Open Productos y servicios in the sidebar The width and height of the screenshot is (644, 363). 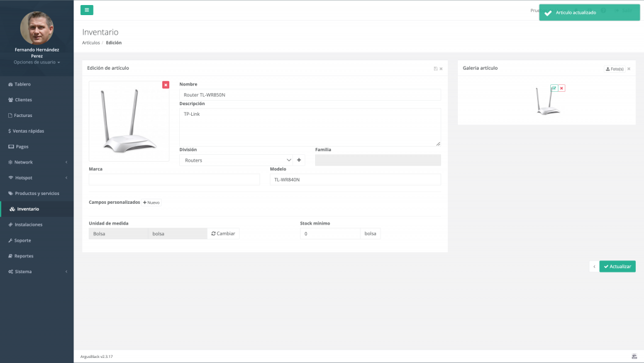click(x=37, y=193)
